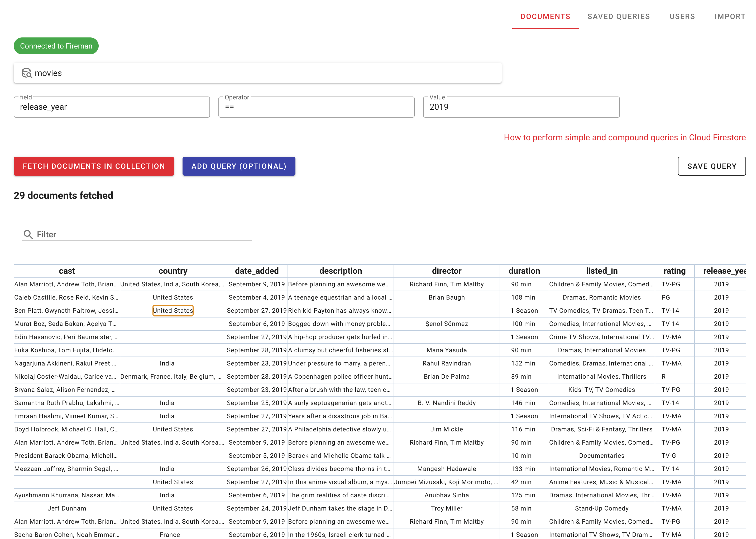Click the field input containing release_year
This screenshot has width=756, height=539.
112,107
